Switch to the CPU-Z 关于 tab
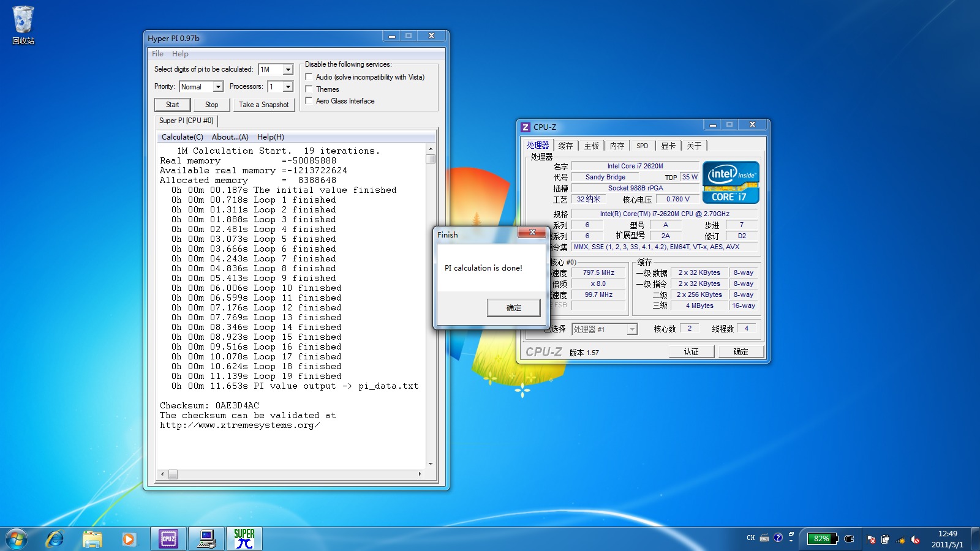The image size is (980, 551). [694, 146]
